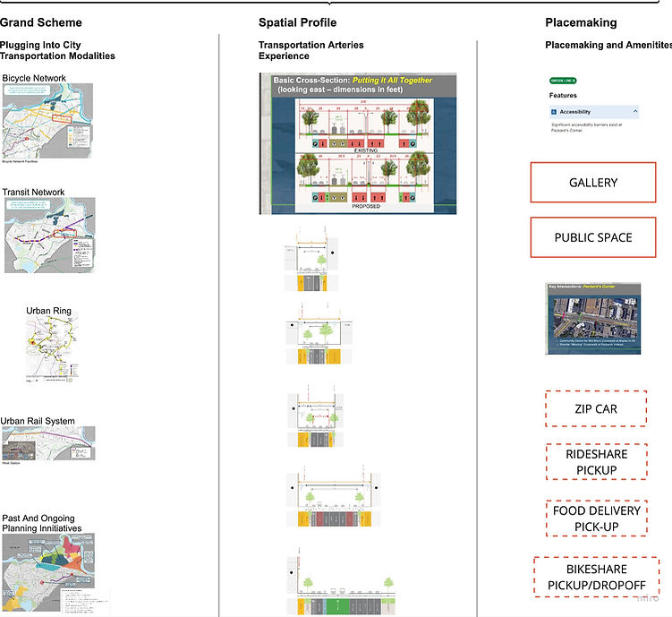Select the Placemaking and Amenities subtitle
This screenshot has height=617, width=672.
click(x=608, y=45)
